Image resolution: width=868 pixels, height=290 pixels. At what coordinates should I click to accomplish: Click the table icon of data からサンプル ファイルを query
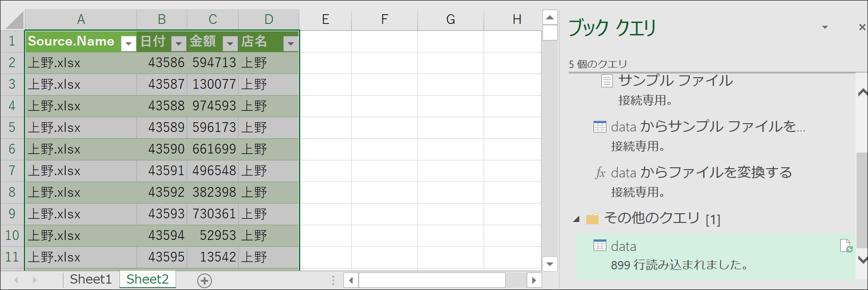coord(600,126)
